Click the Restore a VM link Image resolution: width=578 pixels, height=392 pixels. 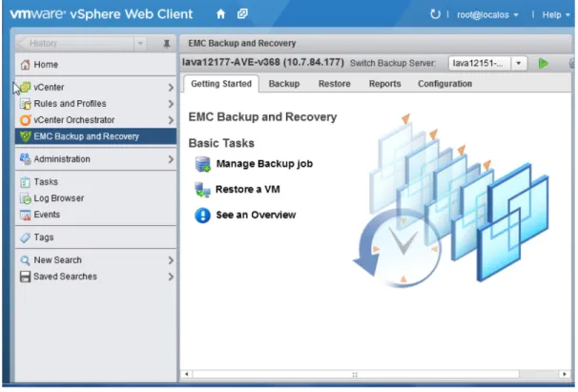pos(247,189)
